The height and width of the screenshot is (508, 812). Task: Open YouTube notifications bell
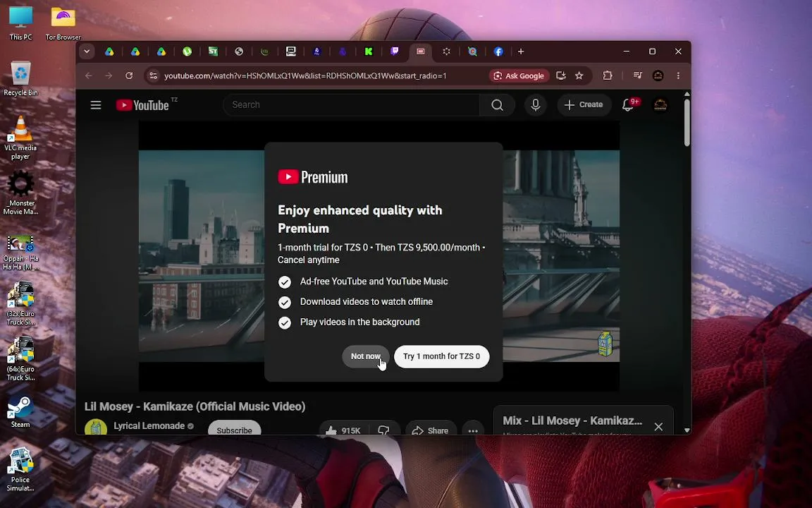point(628,105)
